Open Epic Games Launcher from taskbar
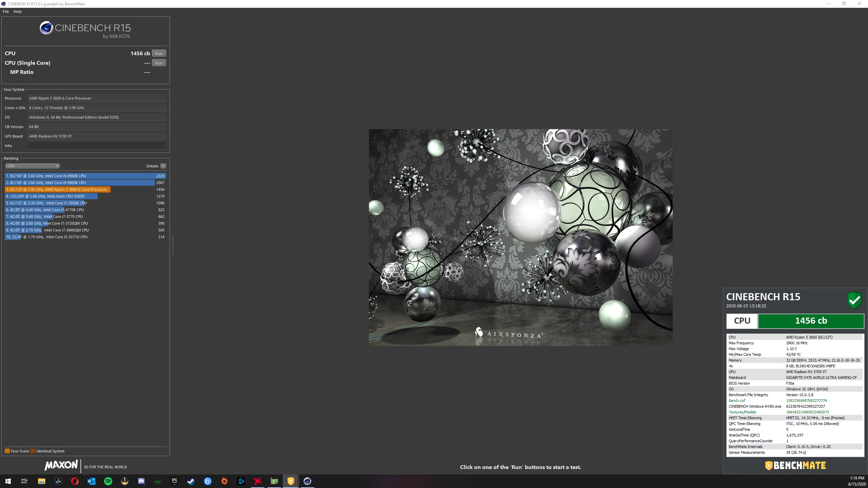The image size is (868, 488). pos(175,481)
